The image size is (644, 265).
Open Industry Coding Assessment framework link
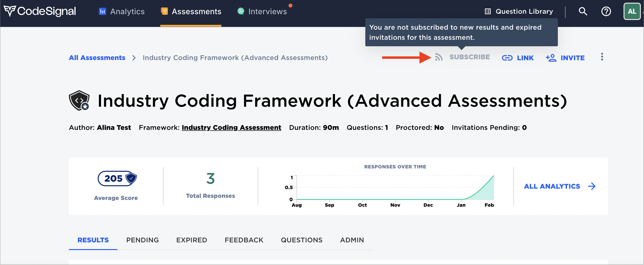(232, 128)
